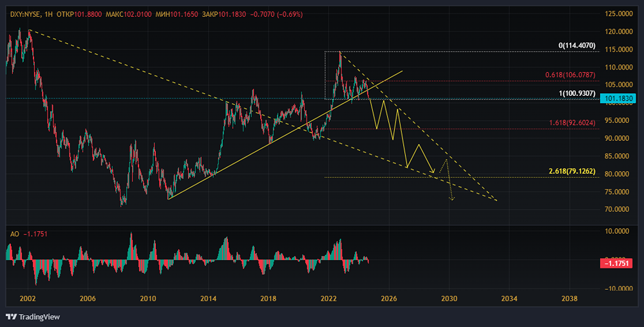Click the 120.0000 price axis label
The height and width of the screenshot is (327, 644).
point(618,32)
